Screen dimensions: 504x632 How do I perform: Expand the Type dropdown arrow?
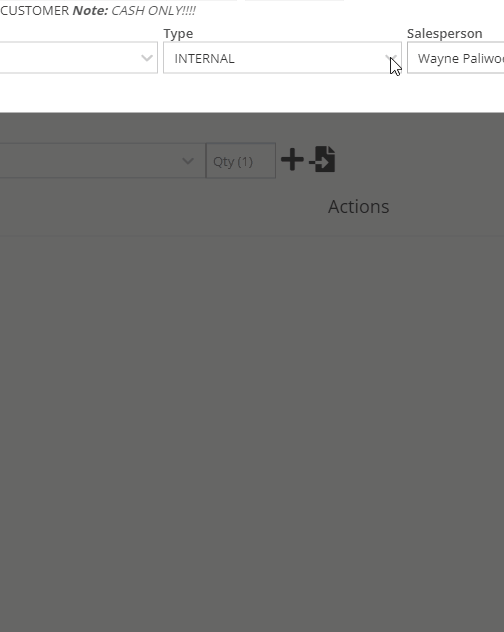click(390, 58)
